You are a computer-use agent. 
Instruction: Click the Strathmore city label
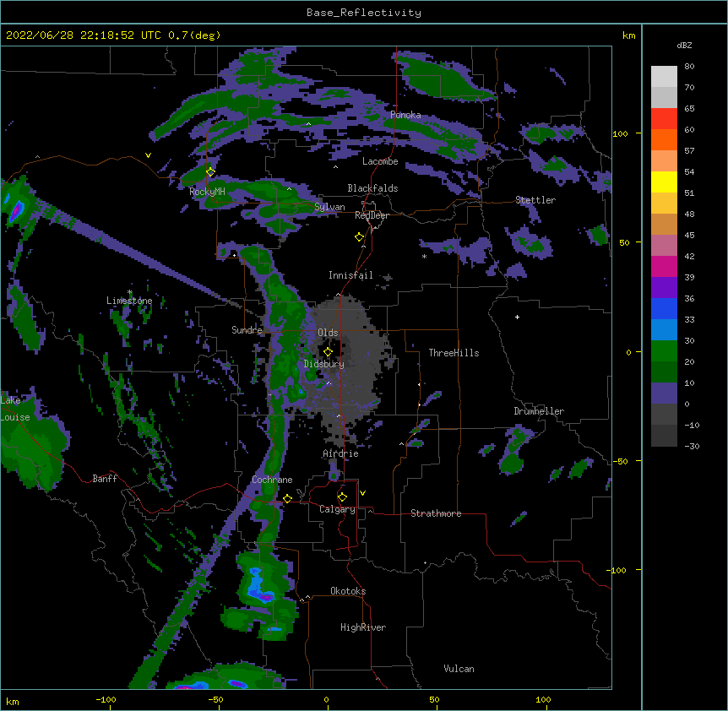[436, 513]
